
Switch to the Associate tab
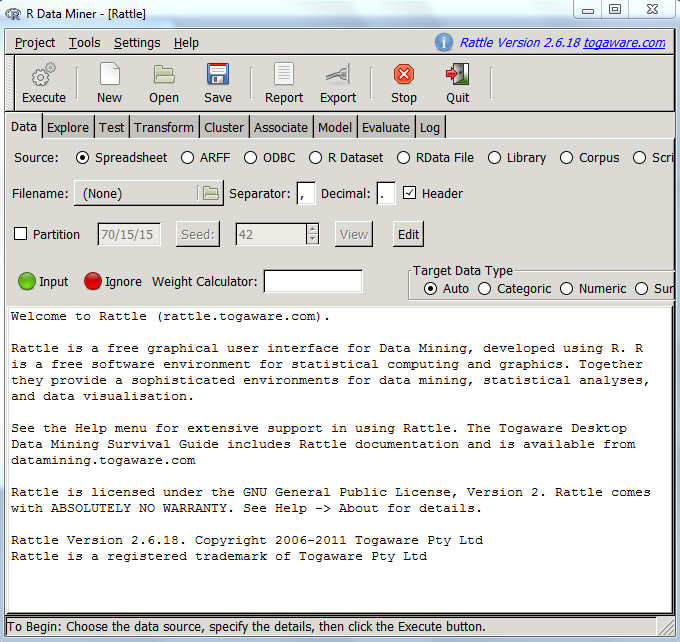281,128
